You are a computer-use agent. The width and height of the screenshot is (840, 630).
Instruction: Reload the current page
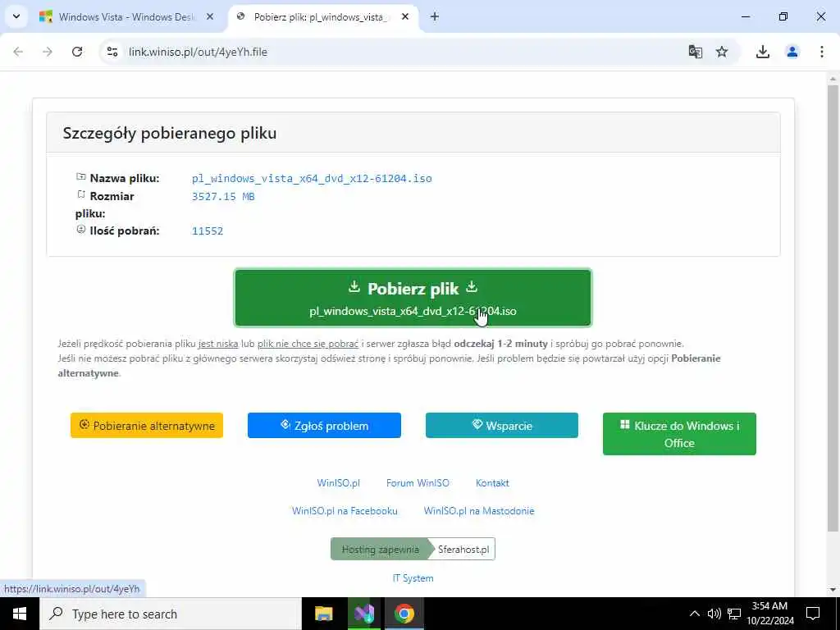coord(77,52)
